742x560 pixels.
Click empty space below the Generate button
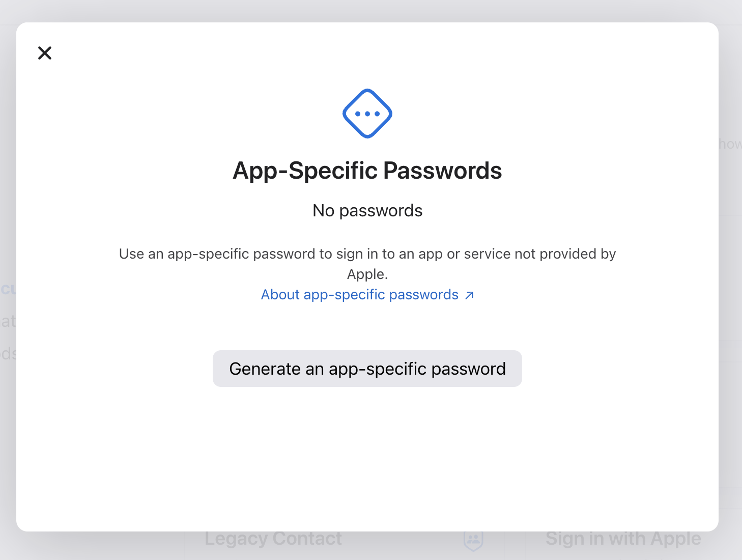(x=367, y=458)
